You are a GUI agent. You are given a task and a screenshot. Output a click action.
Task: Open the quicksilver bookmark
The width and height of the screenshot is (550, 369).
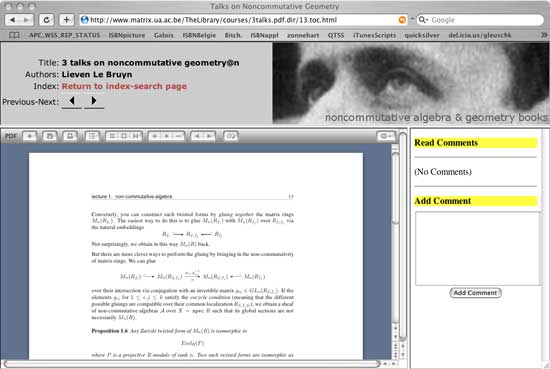pos(422,35)
